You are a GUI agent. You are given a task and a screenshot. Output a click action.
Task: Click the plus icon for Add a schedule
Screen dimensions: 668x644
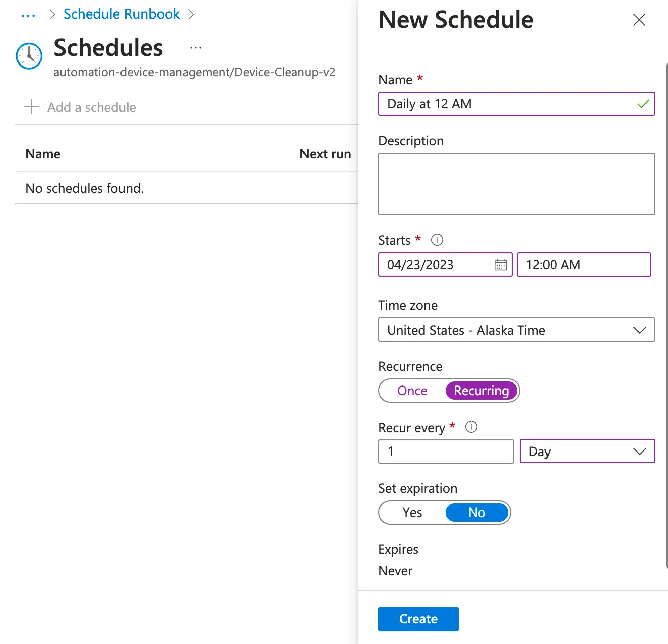(31, 107)
